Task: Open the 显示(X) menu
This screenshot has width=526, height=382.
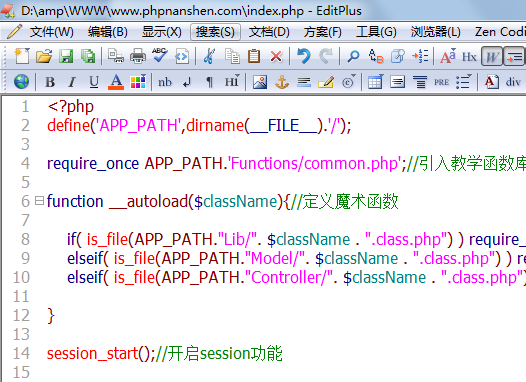Action: pos(161,32)
